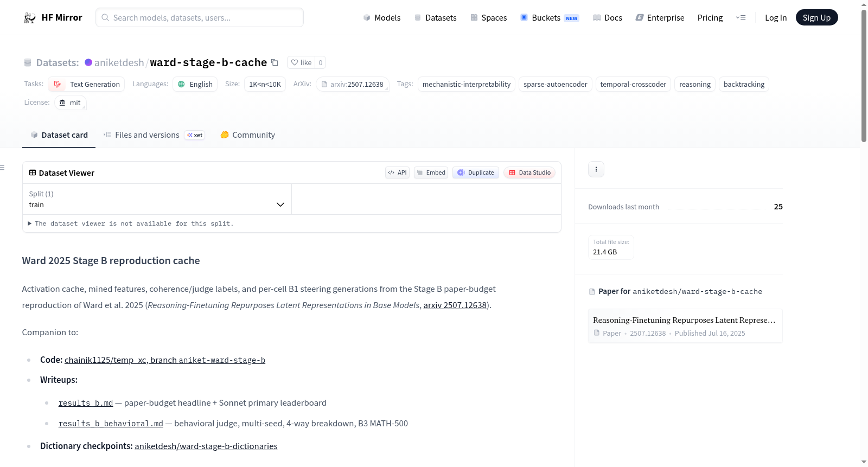Image resolution: width=868 pixels, height=467 pixels.
Task: Click the mit license tag
Action: point(71,103)
